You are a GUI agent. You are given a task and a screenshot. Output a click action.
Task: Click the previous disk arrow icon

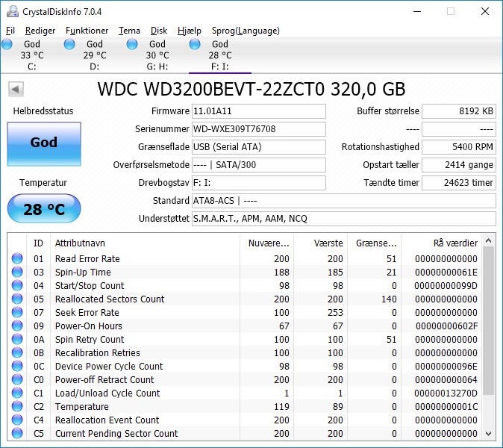point(16,89)
